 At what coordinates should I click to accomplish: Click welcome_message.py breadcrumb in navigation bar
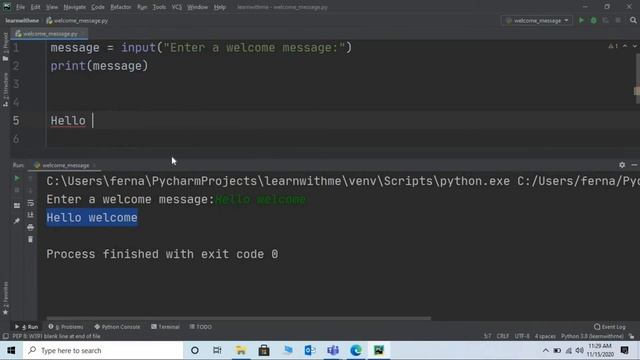click(77, 20)
